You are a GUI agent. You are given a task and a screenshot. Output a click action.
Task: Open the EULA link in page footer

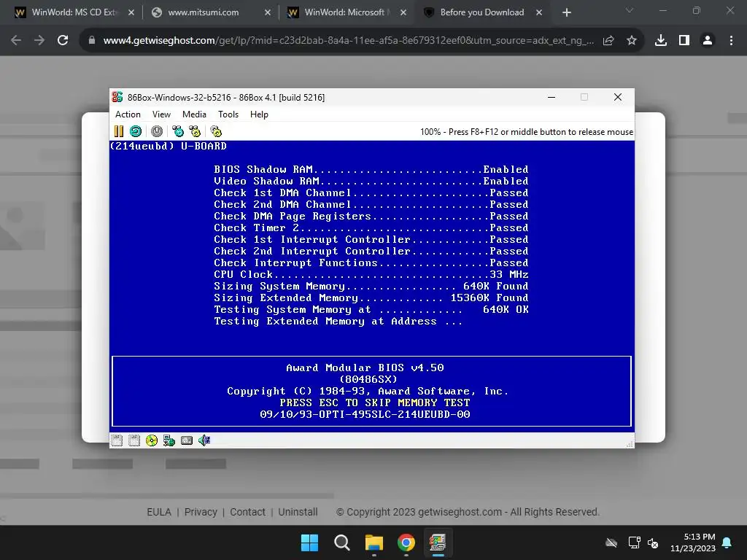158,512
